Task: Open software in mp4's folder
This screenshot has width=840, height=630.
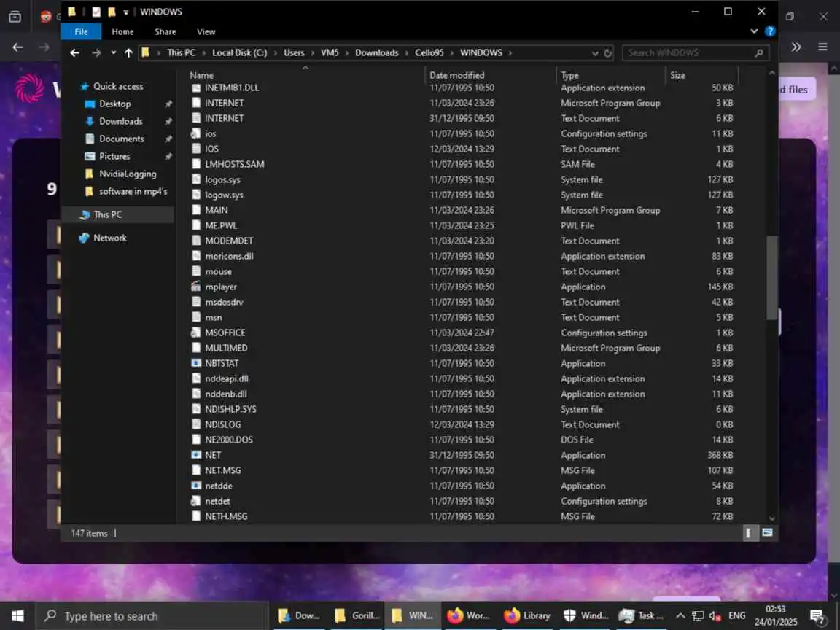Action: coord(133,191)
